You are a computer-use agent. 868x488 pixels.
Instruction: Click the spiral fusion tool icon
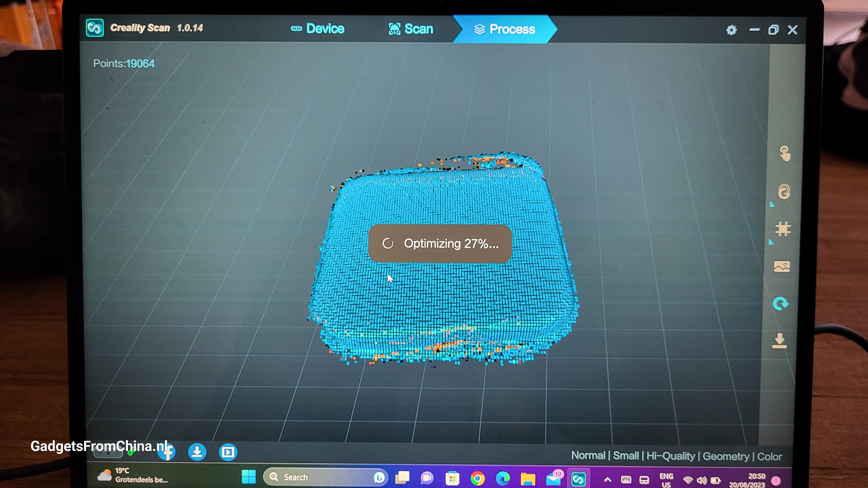pos(783,191)
